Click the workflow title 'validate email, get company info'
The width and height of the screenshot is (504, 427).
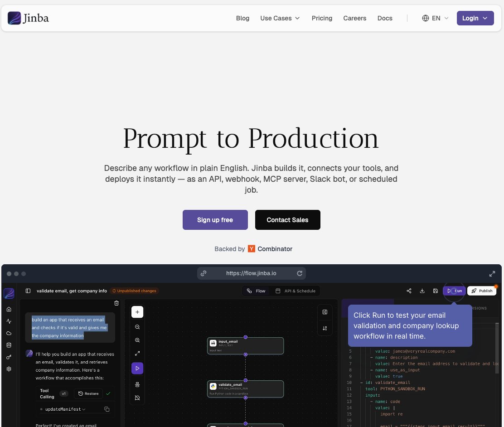pyautogui.click(x=72, y=291)
